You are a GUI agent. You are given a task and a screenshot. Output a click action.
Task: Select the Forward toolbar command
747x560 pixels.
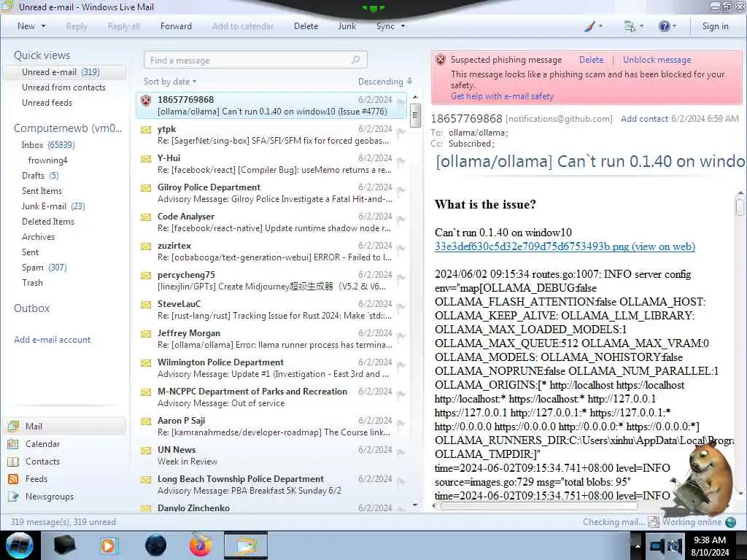click(x=176, y=26)
